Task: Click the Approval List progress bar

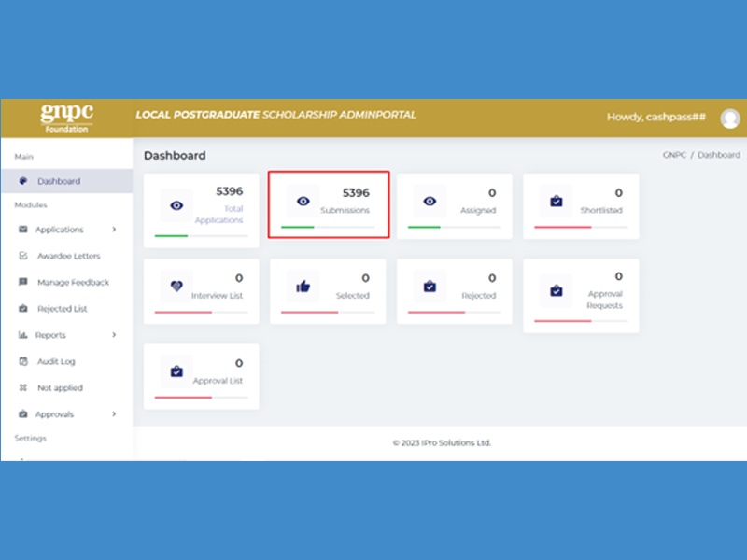Action: (201, 398)
